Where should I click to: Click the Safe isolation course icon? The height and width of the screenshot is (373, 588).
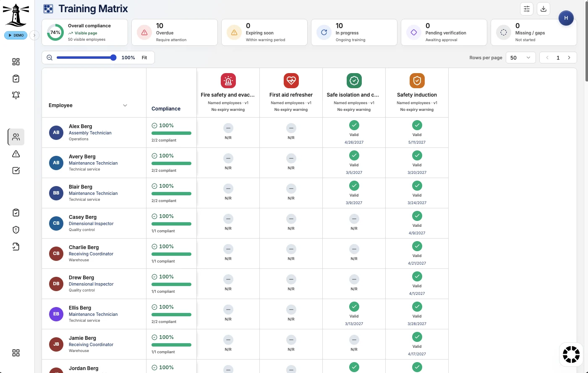coord(354,81)
